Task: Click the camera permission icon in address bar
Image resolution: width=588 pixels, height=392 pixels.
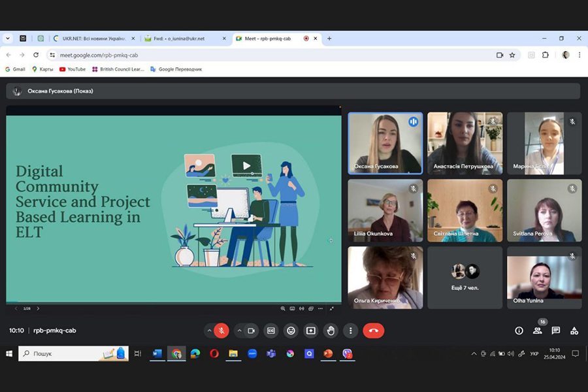Action: (x=500, y=55)
